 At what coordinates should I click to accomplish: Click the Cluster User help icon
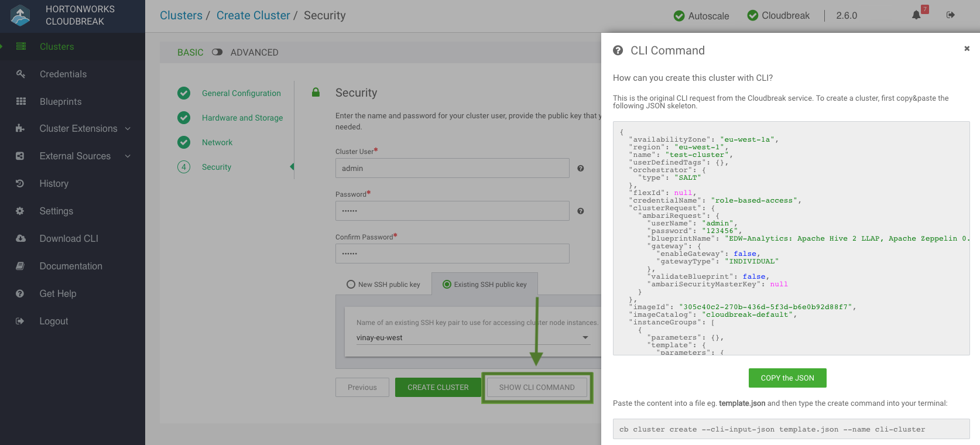(581, 168)
